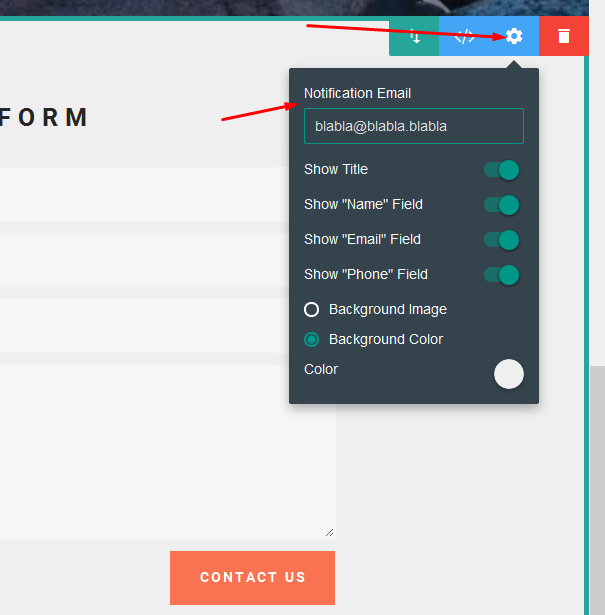Screen dimensions: 605x615
Task: Open block settings gear icon
Action: pyautogui.click(x=514, y=36)
